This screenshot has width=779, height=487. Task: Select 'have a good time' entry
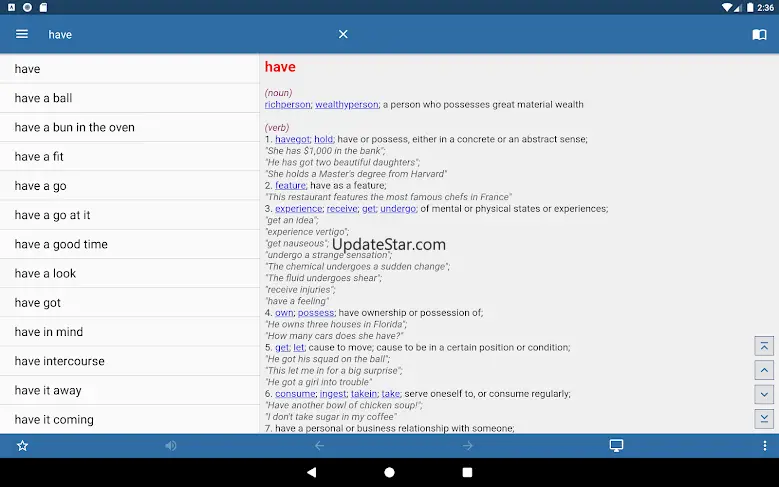tap(130, 244)
